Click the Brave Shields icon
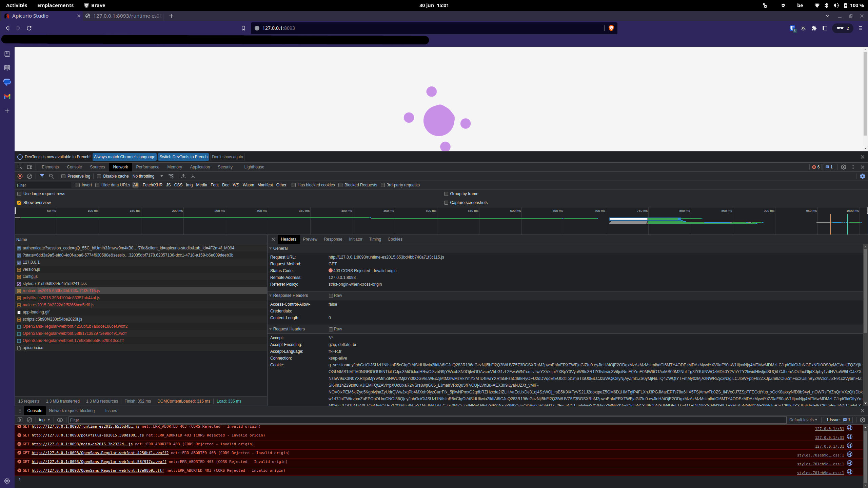The height and width of the screenshot is (488, 868). pos(611,28)
